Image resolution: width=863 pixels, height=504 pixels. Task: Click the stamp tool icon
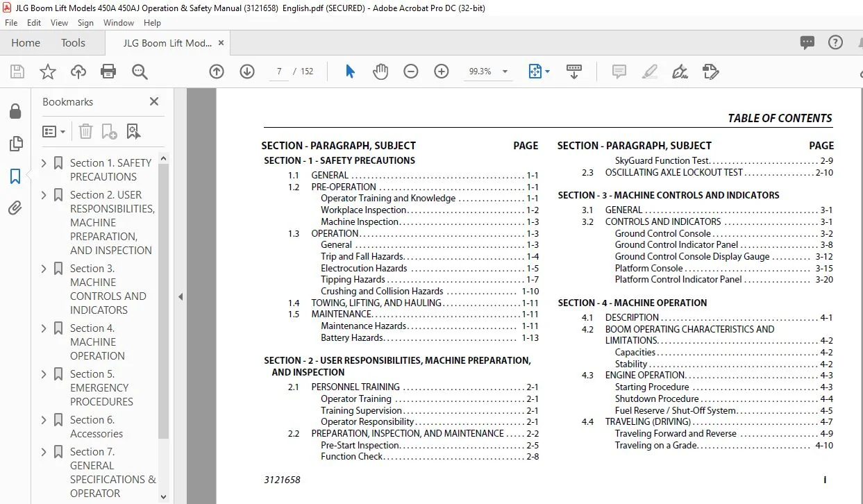[710, 72]
